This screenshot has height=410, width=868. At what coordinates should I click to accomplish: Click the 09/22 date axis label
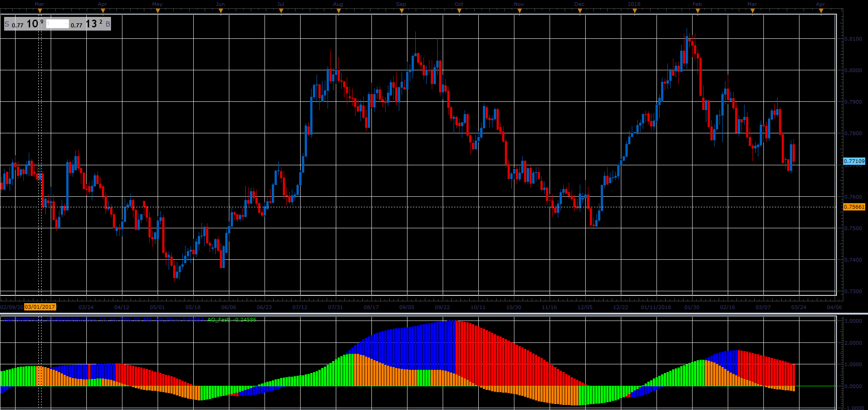442,307
